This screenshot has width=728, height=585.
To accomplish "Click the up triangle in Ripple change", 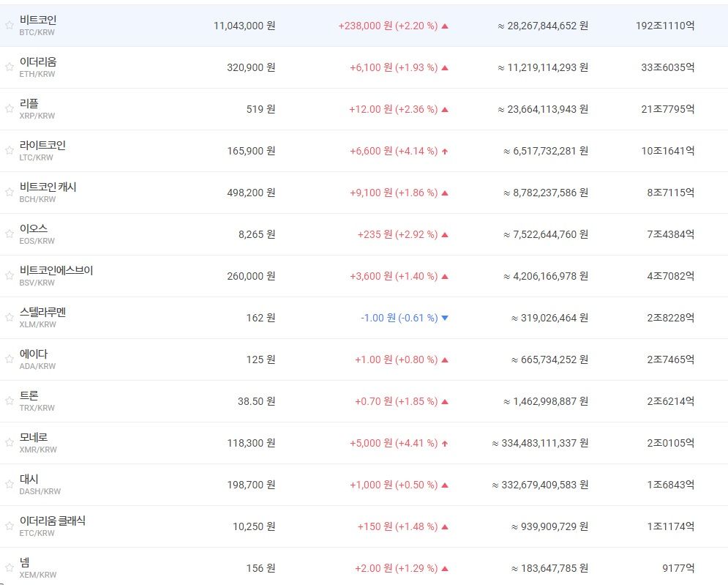I will (445, 109).
